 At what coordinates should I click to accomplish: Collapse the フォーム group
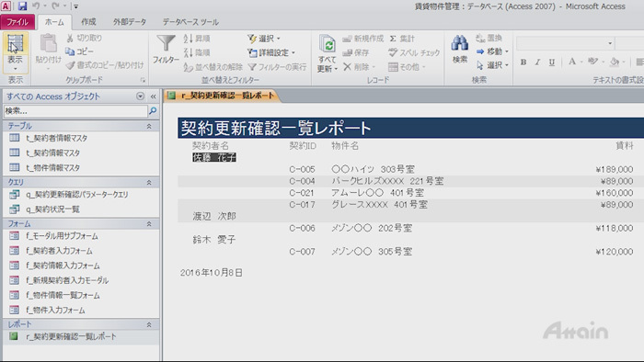(149, 224)
